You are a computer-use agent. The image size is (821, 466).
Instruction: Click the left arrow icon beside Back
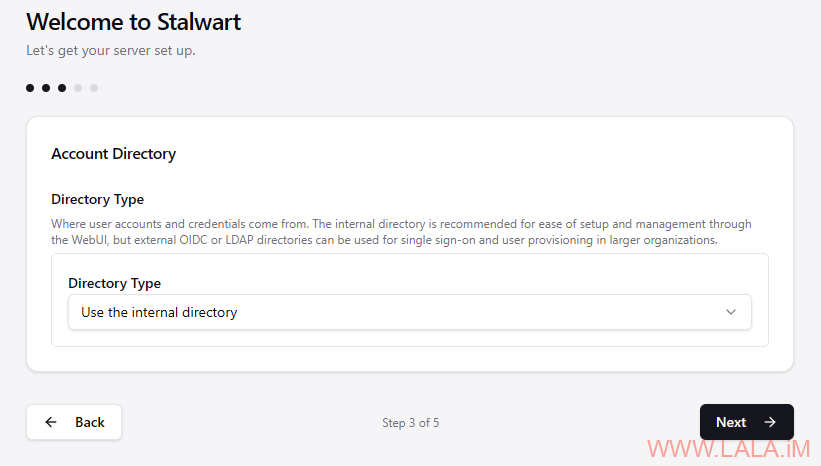pyautogui.click(x=51, y=422)
